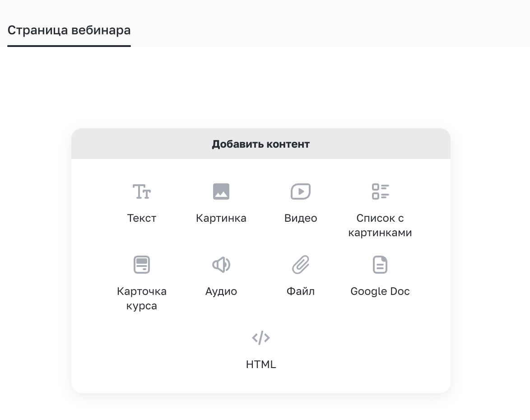Choose the Файл paperclip icon
This screenshot has width=530, height=420.
[x=301, y=265]
